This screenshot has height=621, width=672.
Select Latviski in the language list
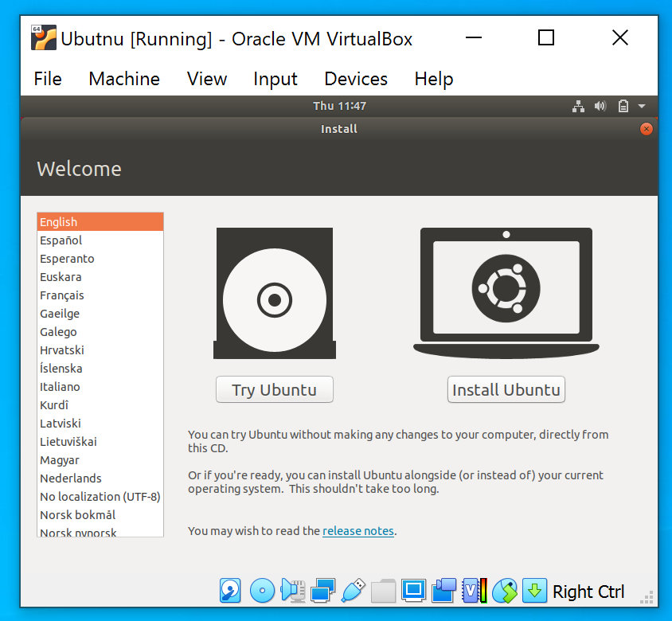[x=100, y=424]
